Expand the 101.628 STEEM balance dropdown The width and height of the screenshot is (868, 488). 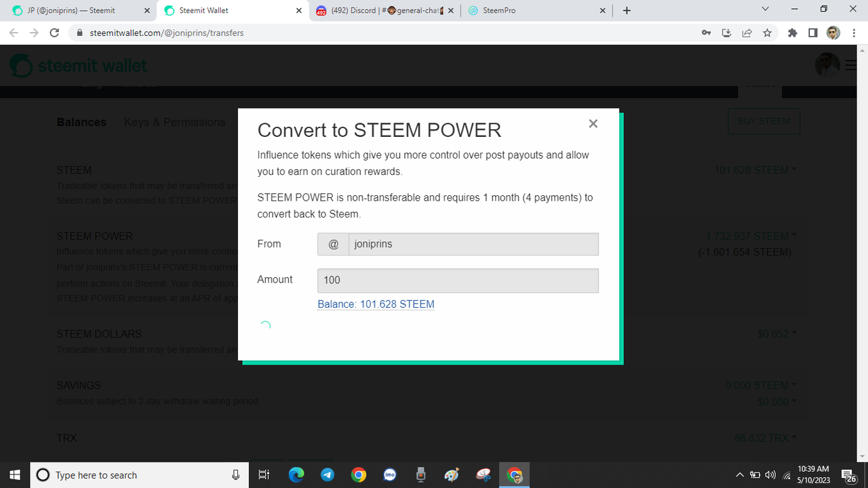tap(756, 170)
